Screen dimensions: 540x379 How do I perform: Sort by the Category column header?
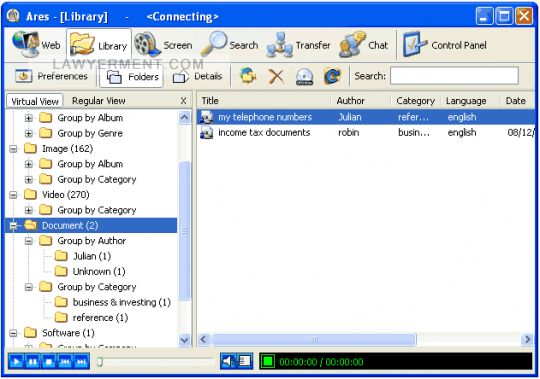click(416, 101)
